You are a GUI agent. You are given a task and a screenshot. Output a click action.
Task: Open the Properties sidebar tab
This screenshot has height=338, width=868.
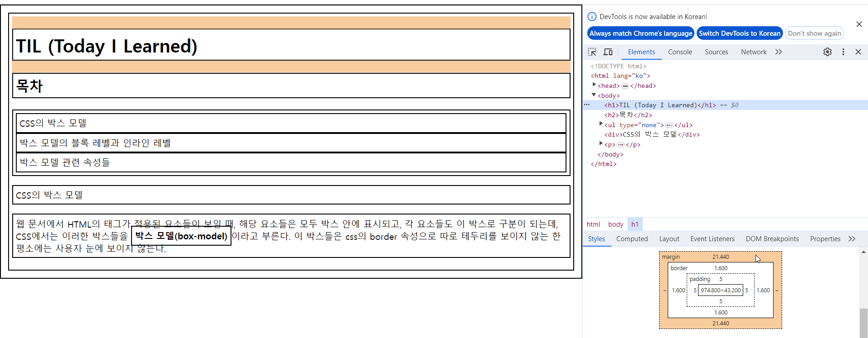tap(825, 239)
